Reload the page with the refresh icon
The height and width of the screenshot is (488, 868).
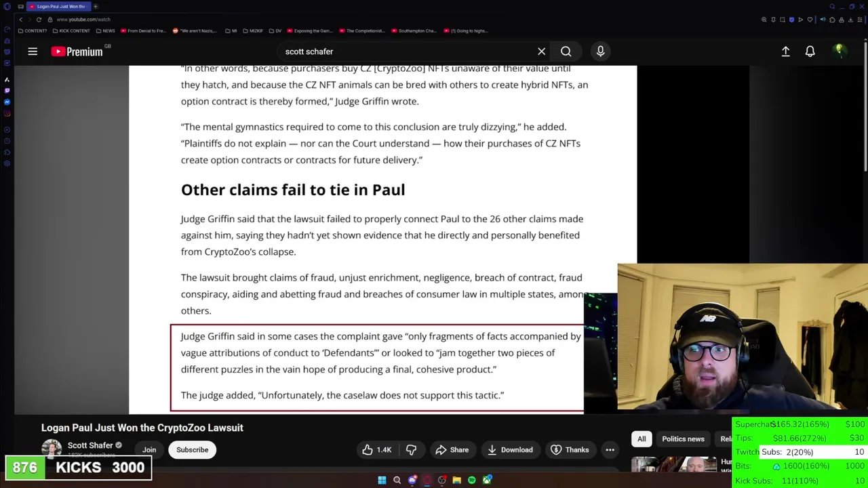tap(39, 20)
